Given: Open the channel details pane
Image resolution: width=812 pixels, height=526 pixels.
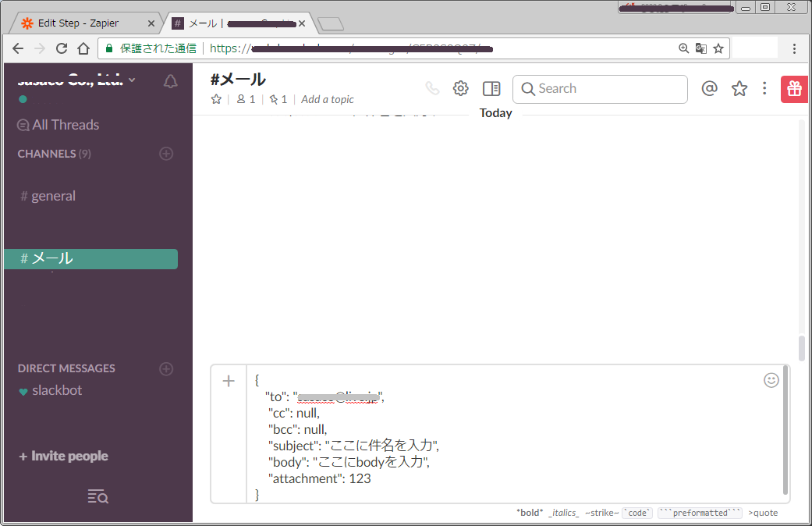Looking at the screenshot, I should (491, 88).
